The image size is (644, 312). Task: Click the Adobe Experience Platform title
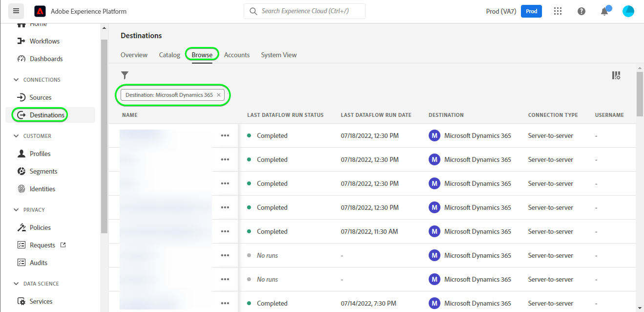tap(88, 11)
